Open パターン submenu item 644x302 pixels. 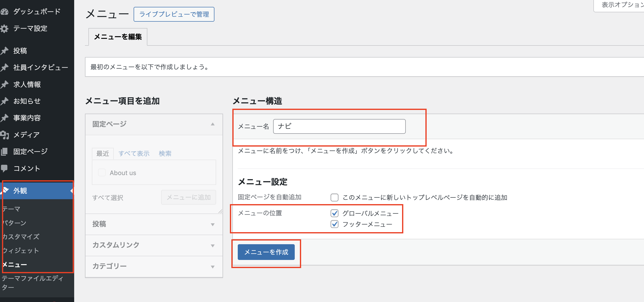pyautogui.click(x=14, y=223)
